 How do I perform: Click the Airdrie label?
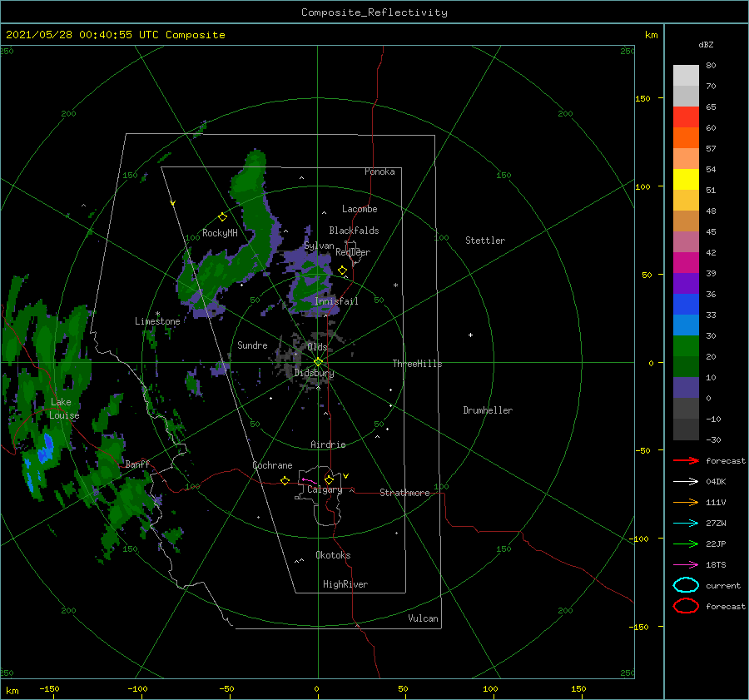point(328,444)
